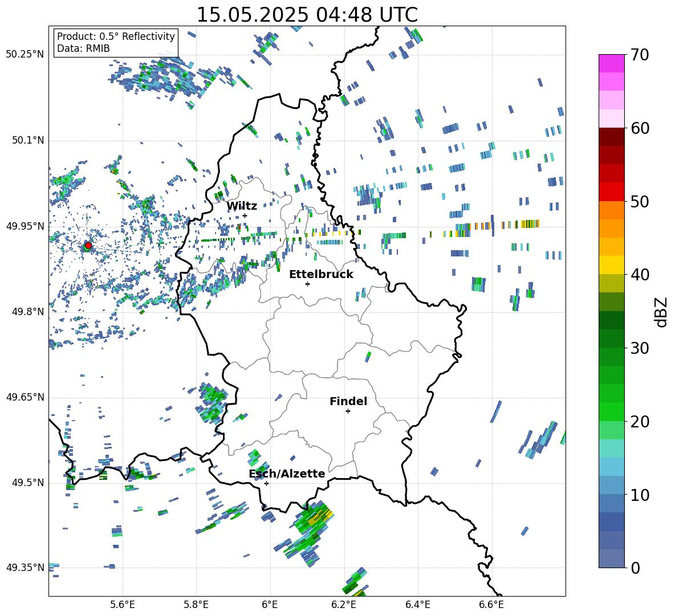The height and width of the screenshot is (616, 675).
Task: Click the red radar site marker
Action: pyautogui.click(x=88, y=246)
